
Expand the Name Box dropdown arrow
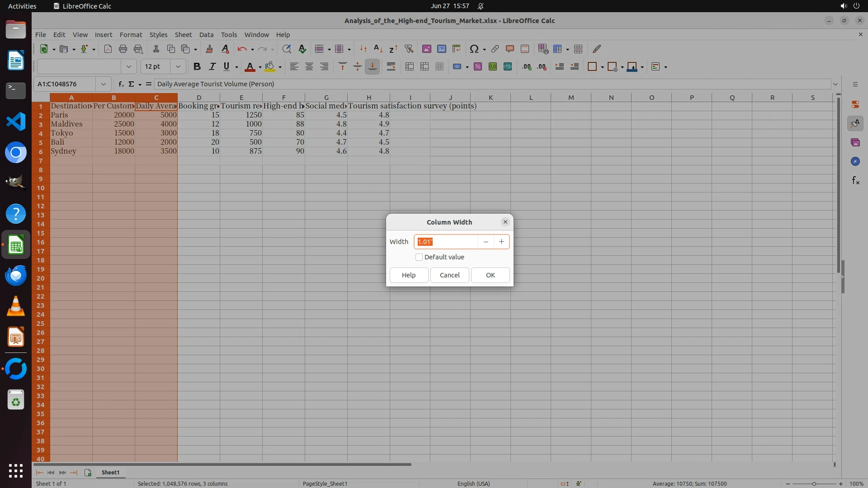(103, 84)
